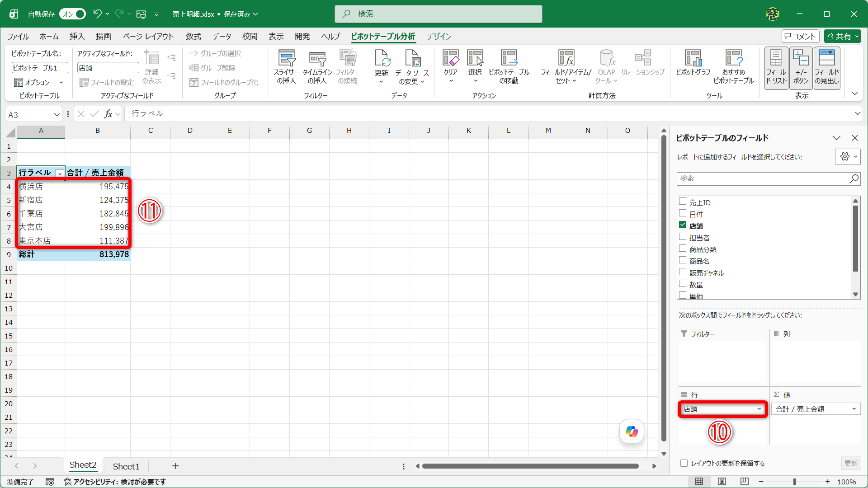Toggle the Field List pane button
Image resolution: width=868 pixels, height=488 pixels.
point(776,68)
